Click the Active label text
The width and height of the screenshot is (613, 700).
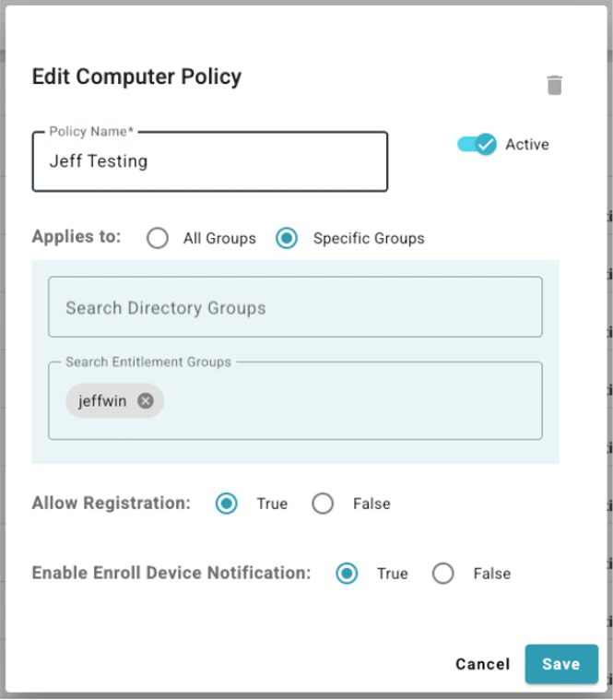(527, 145)
